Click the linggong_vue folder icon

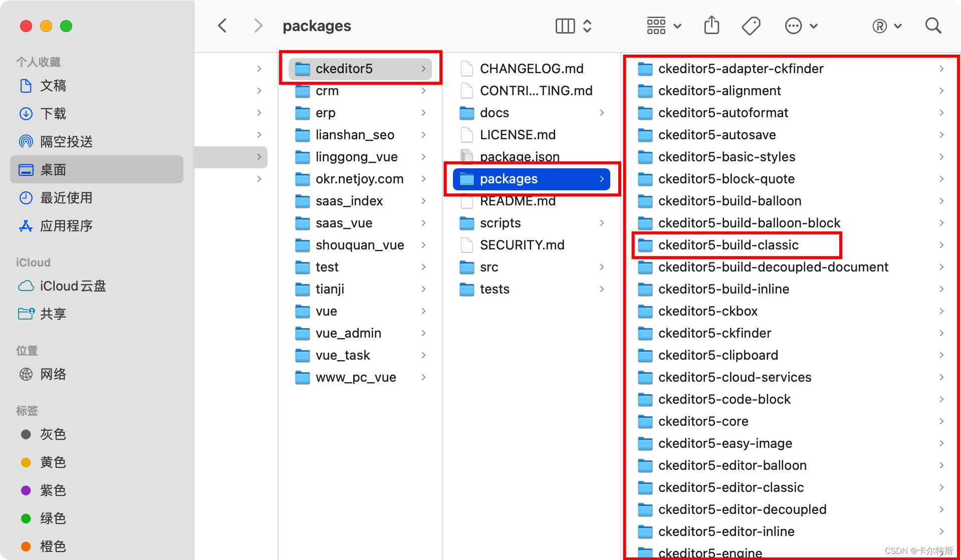302,157
